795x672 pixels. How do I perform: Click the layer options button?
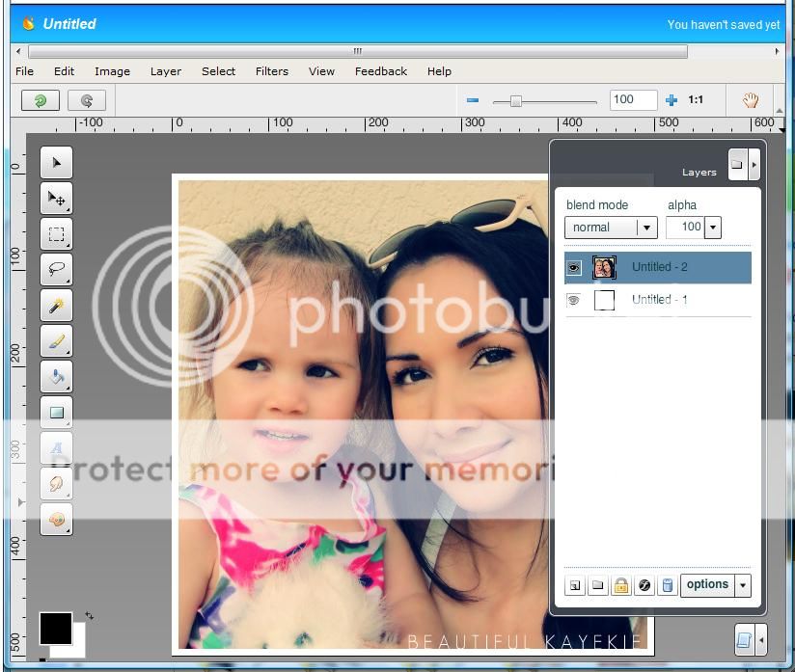click(x=707, y=584)
